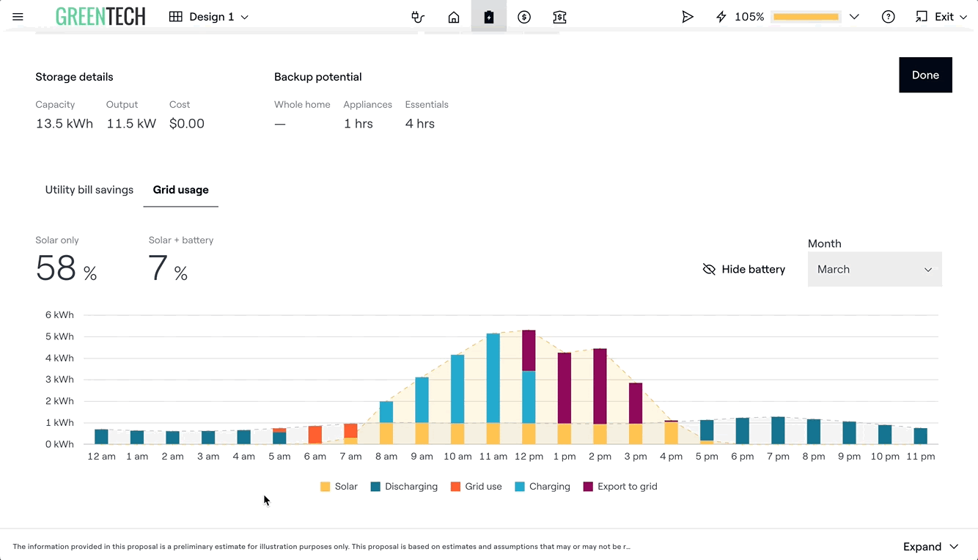This screenshot has width=978, height=560.
Task: Expand the disclaimer footer
Action: pyautogui.click(x=930, y=547)
